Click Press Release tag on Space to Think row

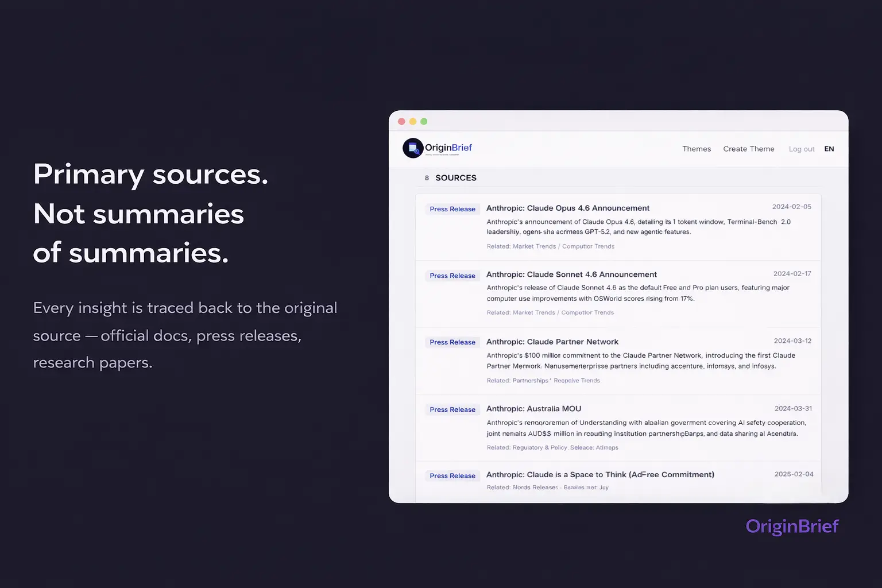pos(452,475)
